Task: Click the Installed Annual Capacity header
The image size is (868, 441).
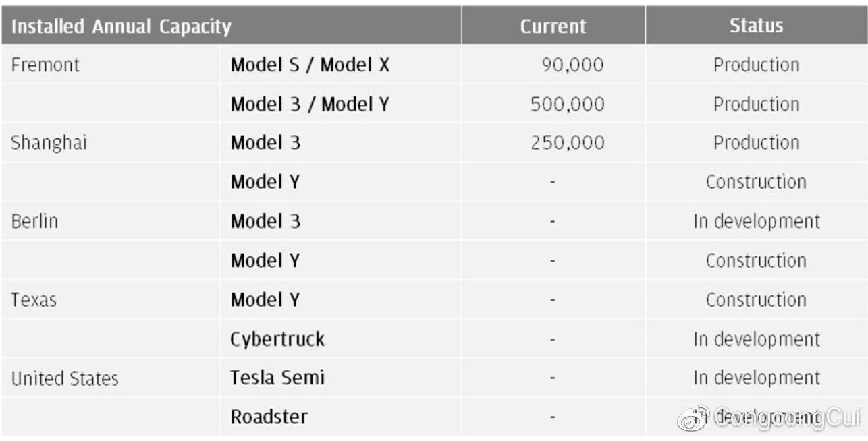Action: pyautogui.click(x=121, y=27)
